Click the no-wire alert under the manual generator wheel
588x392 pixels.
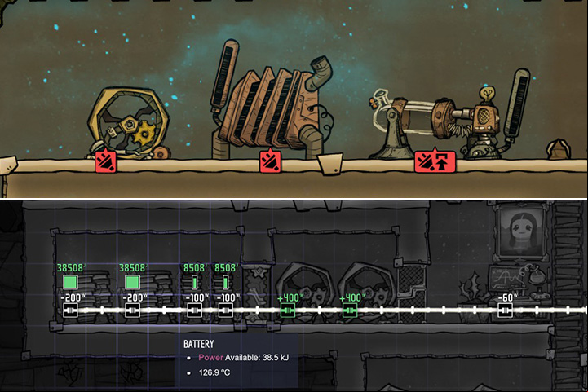click(x=105, y=161)
